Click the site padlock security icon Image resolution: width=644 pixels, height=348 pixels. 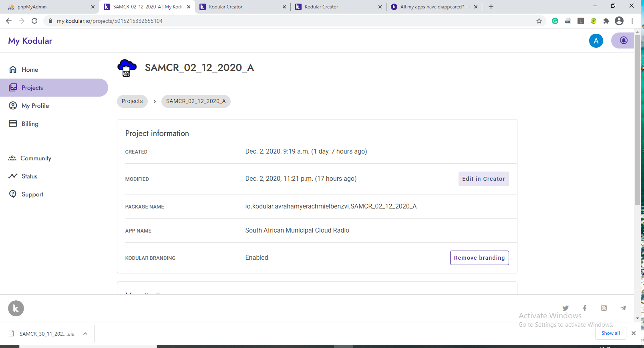coord(50,21)
